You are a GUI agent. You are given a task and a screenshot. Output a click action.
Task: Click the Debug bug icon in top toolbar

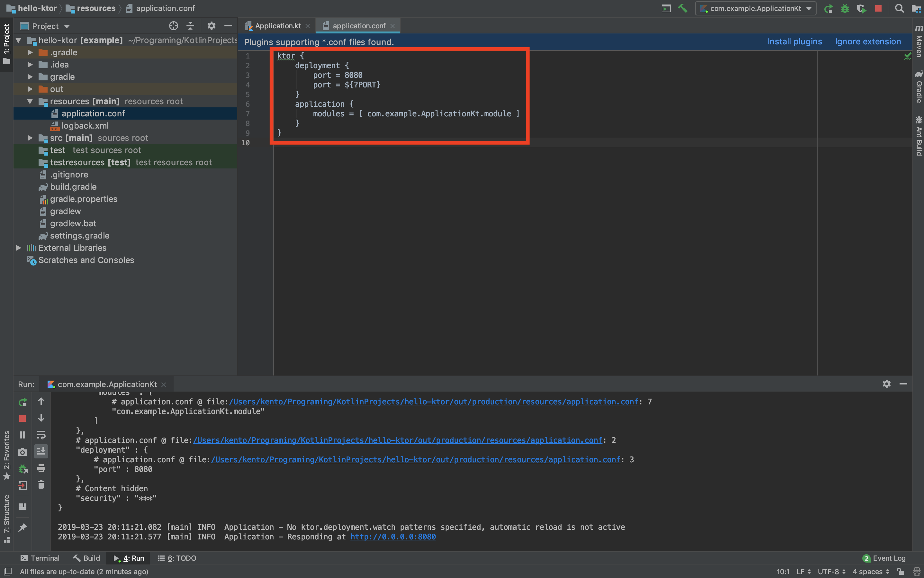[x=845, y=8]
